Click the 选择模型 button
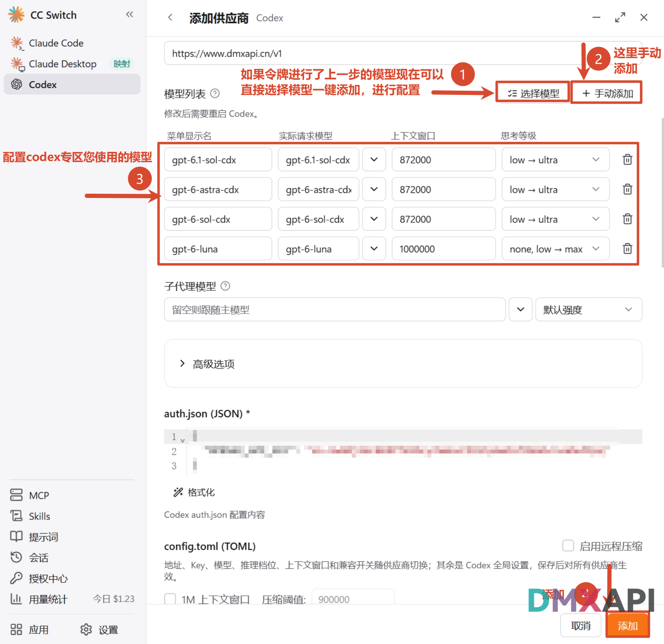Screen dimensions: 664x644 (x=533, y=93)
